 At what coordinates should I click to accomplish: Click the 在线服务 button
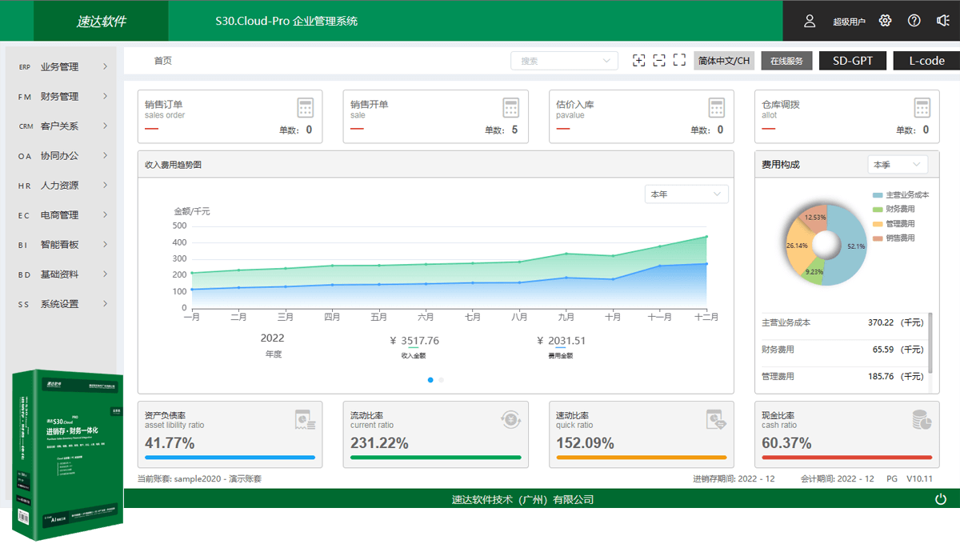(x=786, y=61)
